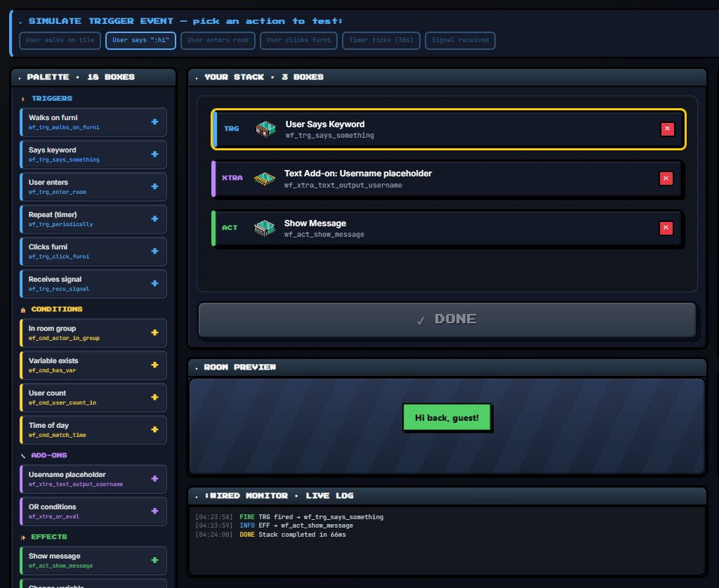Click the lightning icon beside Triggers
The image size is (719, 588).
23,99
